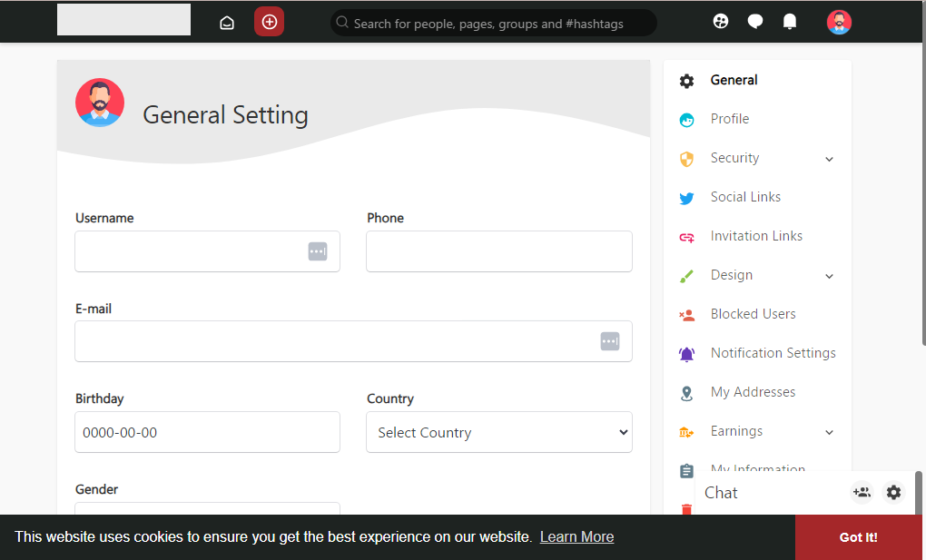The width and height of the screenshot is (926, 560).
Task: Select Blocked Users in settings menu
Action: [753, 314]
